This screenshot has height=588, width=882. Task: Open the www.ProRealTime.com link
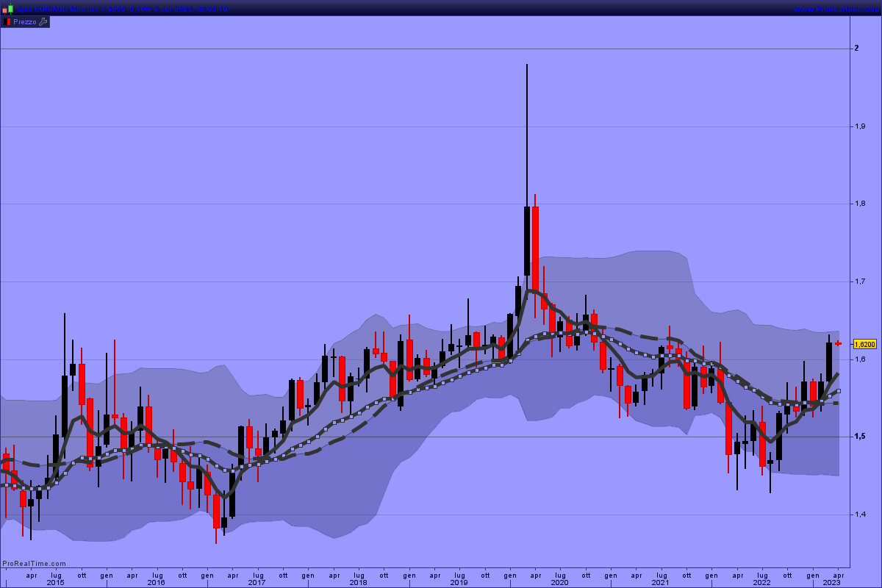pos(836,10)
